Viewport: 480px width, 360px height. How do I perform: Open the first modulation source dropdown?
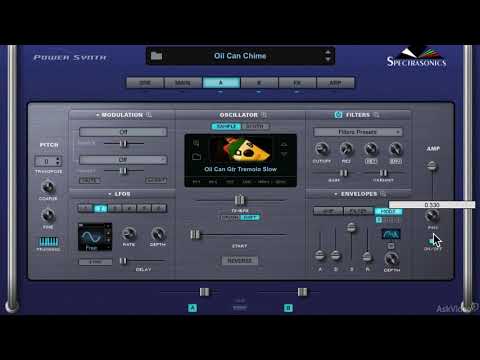pos(123,132)
